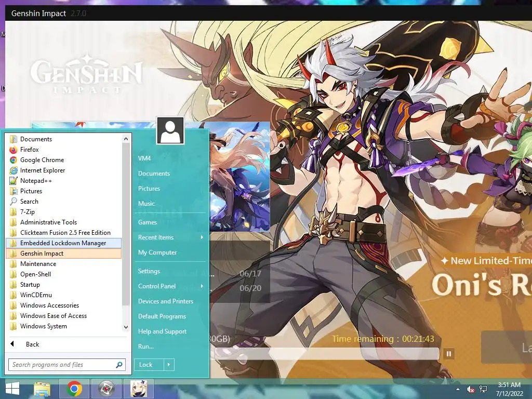Viewport: 532px width, 399px height.
Task: Switch to Genshin Impact launcher taskbar icon
Action: click(139, 389)
